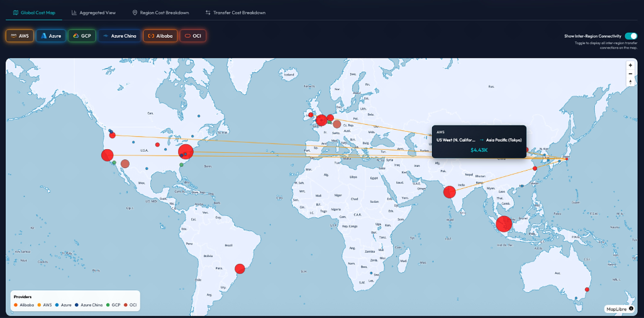Click the tooltip's Asia Pacific (Tokyo) label
Viewport: 644px width, 318px height.
[504, 140]
